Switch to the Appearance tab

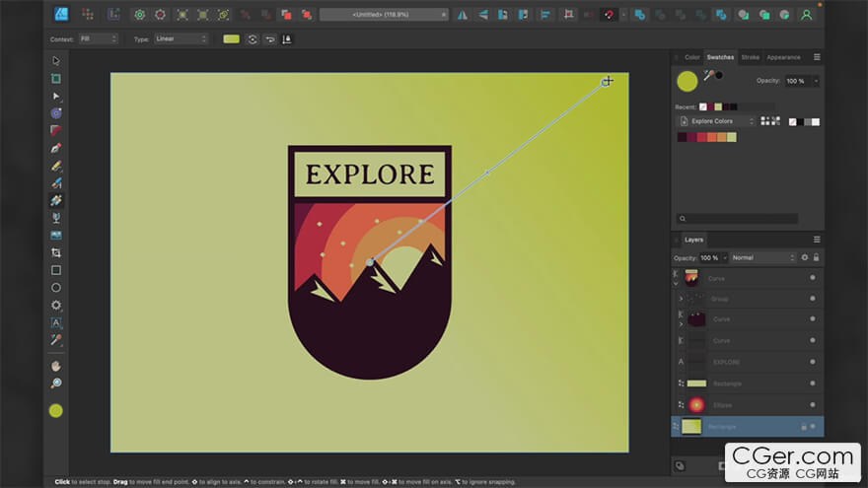coord(783,57)
